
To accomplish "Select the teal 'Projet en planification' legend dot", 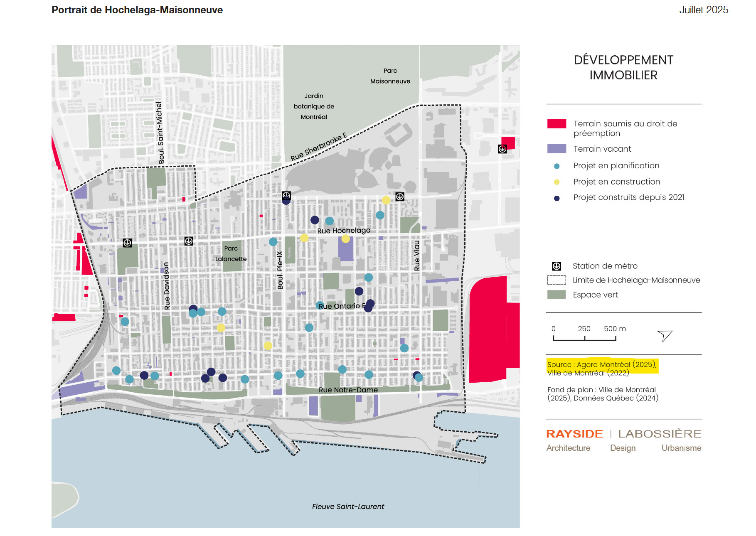I will 557,166.
